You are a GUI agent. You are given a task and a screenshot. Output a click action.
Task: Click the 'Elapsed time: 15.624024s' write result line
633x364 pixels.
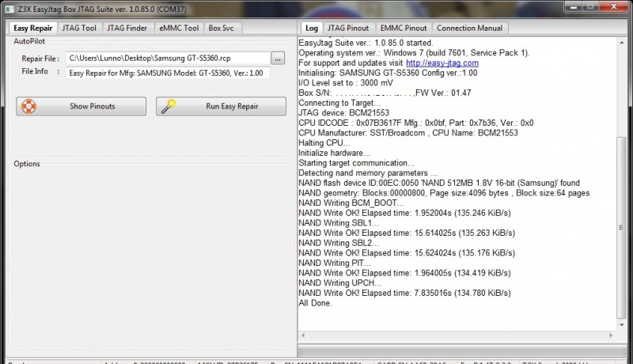[x=407, y=253]
